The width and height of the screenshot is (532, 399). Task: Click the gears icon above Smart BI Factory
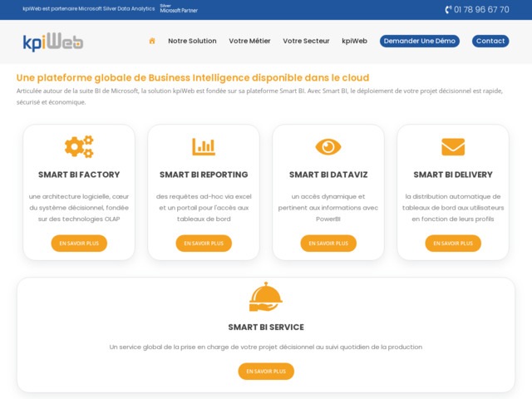pos(79,146)
